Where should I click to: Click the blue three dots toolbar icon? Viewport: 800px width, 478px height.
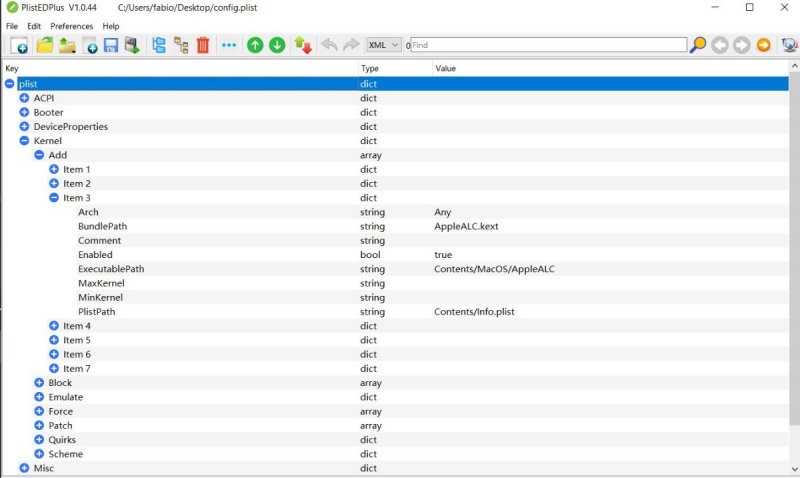(x=229, y=45)
